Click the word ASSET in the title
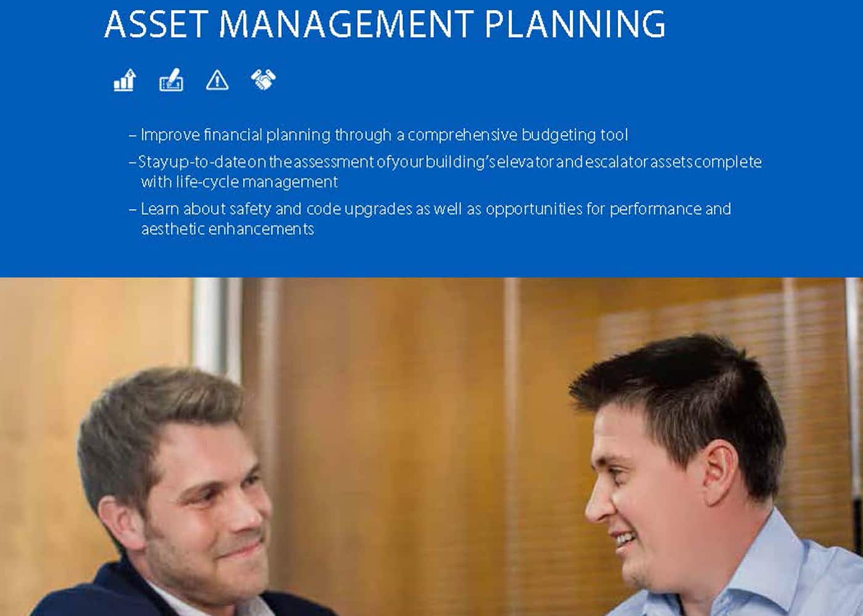 156,24
